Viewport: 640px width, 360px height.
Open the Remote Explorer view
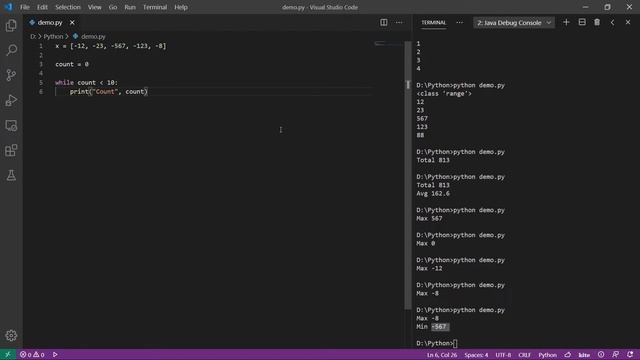click(11, 125)
